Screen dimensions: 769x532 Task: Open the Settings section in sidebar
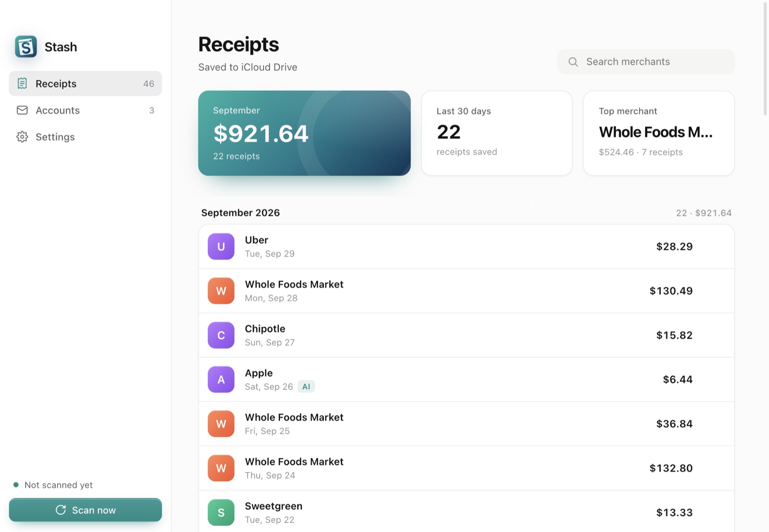click(x=86, y=137)
